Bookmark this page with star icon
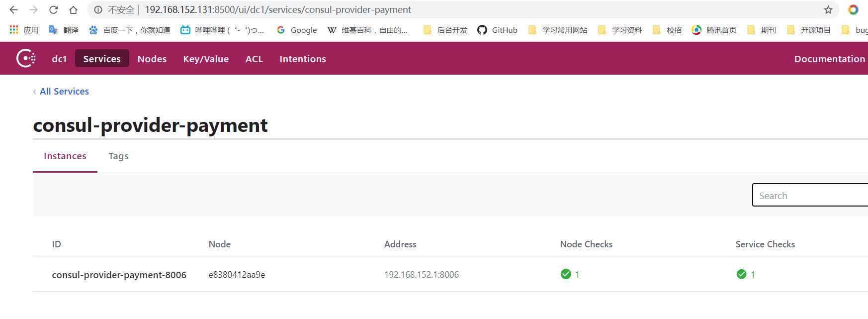The image size is (868, 319). coord(828,10)
